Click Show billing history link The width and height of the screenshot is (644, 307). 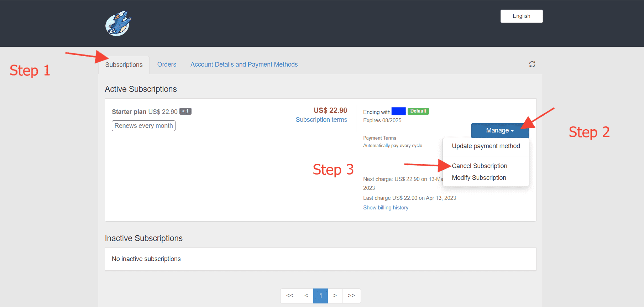(x=386, y=208)
